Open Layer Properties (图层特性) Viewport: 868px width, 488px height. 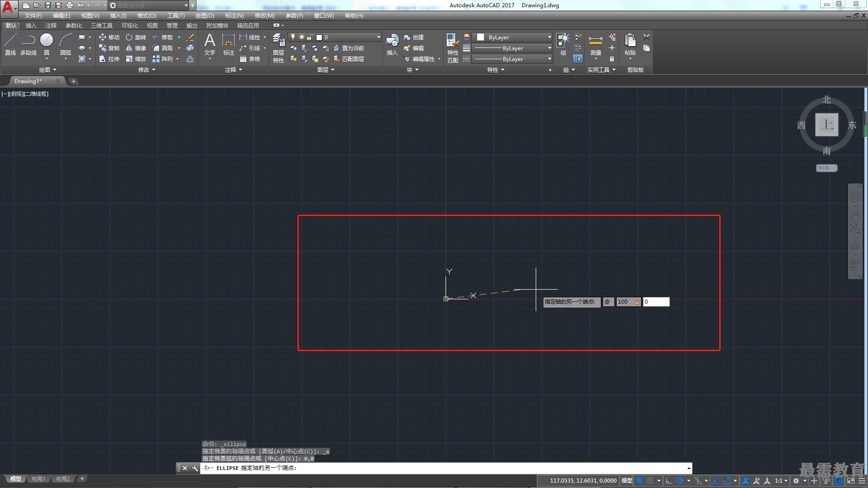(278, 48)
